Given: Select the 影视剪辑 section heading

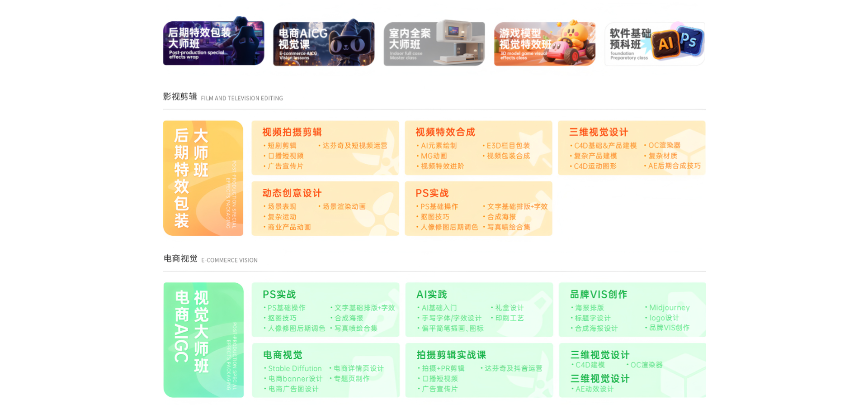Looking at the screenshot, I should [180, 96].
